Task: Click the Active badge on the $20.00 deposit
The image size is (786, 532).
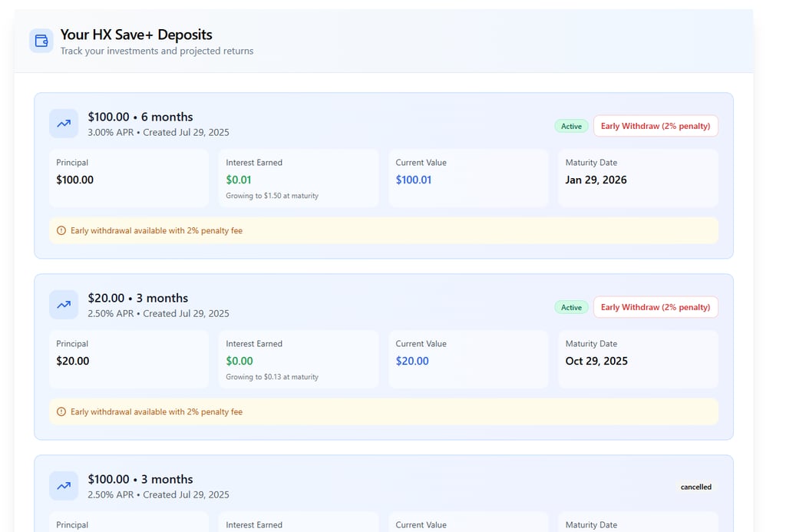Action: [x=571, y=307]
